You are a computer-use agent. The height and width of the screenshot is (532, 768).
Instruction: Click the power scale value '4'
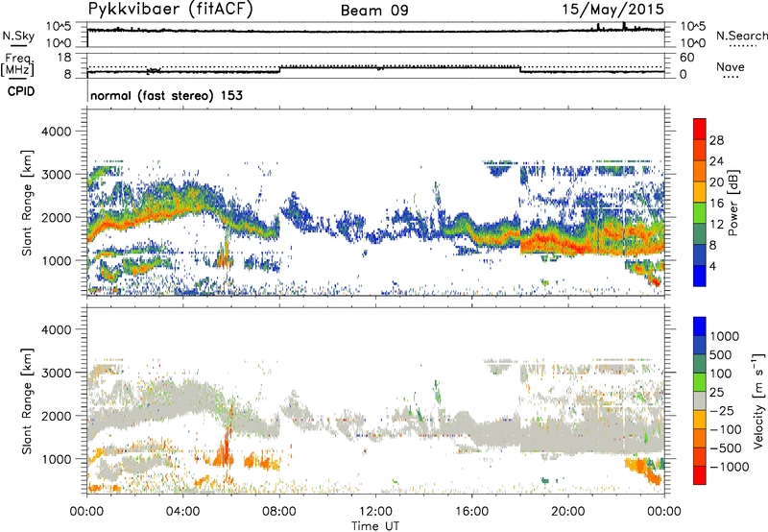tap(712, 267)
